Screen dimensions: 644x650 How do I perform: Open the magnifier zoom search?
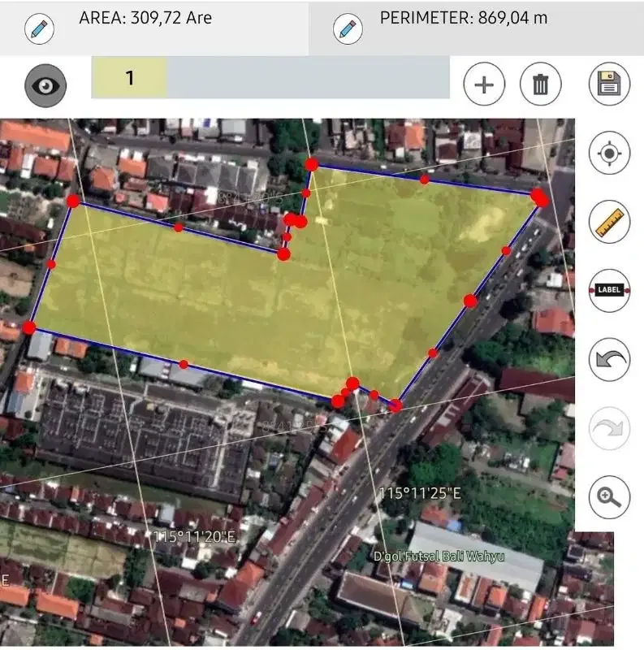click(609, 497)
